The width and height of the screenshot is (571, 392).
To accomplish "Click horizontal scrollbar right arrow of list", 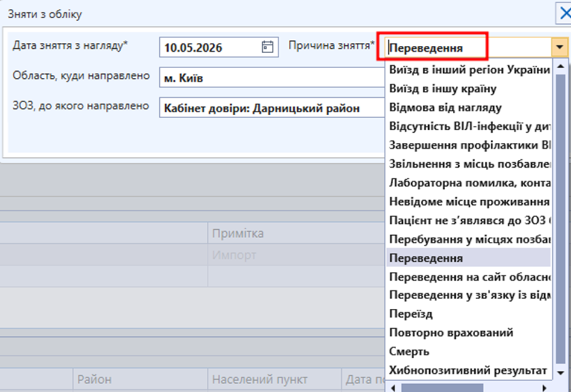I will 544,388.
